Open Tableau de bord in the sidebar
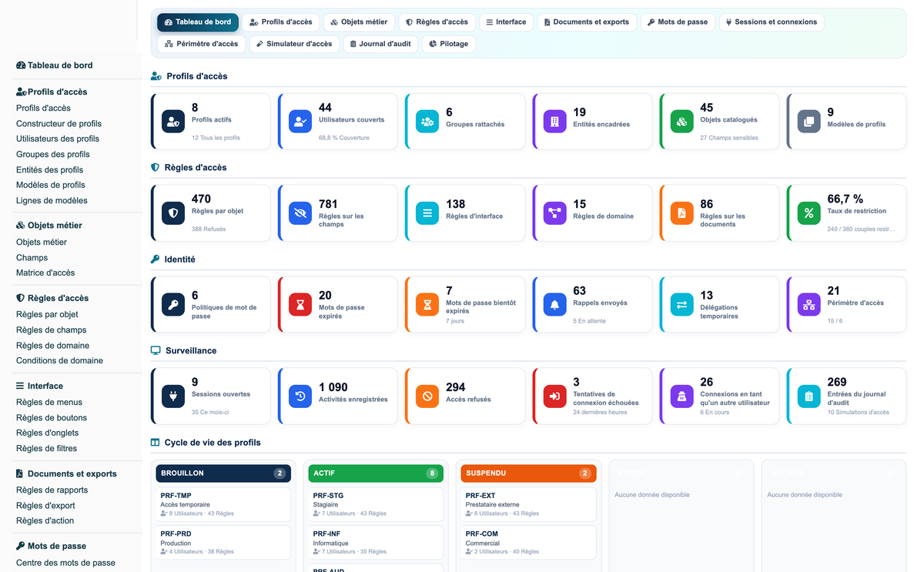Viewport: 924px width, 572px height. click(x=55, y=65)
